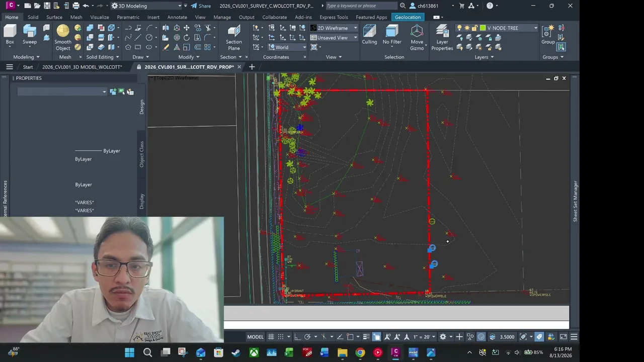Expand the V-NODE-TREE layer dropdown list
Viewport: 644px width, 362px height.
pyautogui.click(x=535, y=28)
